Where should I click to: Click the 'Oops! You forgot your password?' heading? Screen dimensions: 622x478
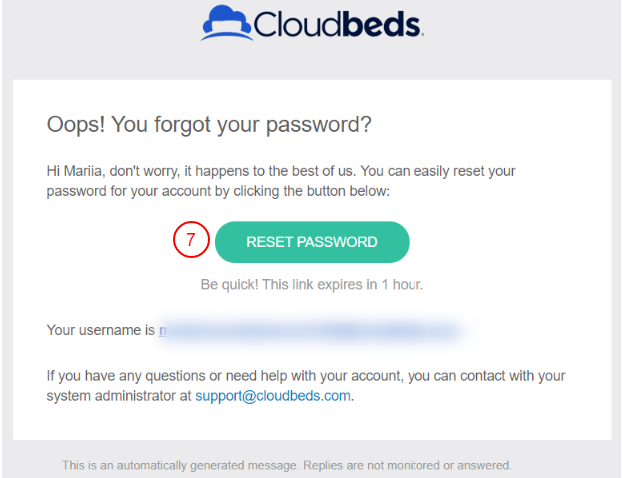point(209,125)
